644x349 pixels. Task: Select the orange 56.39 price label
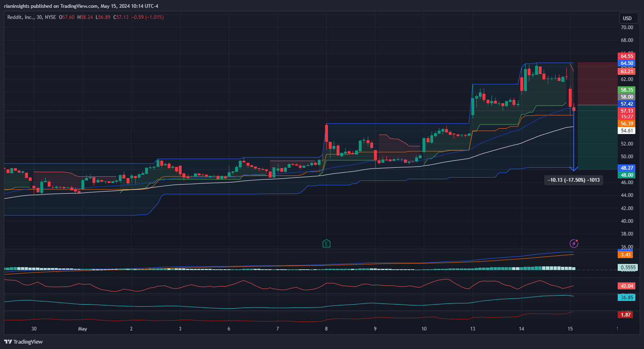point(627,124)
